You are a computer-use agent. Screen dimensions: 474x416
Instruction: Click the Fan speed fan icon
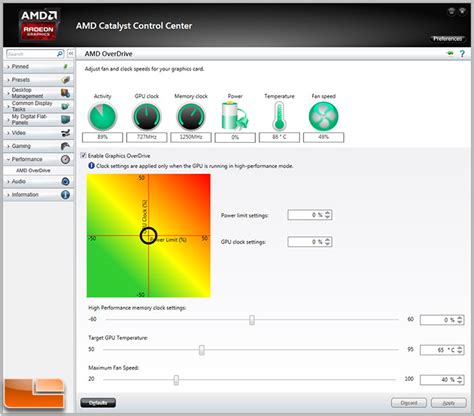(323, 116)
